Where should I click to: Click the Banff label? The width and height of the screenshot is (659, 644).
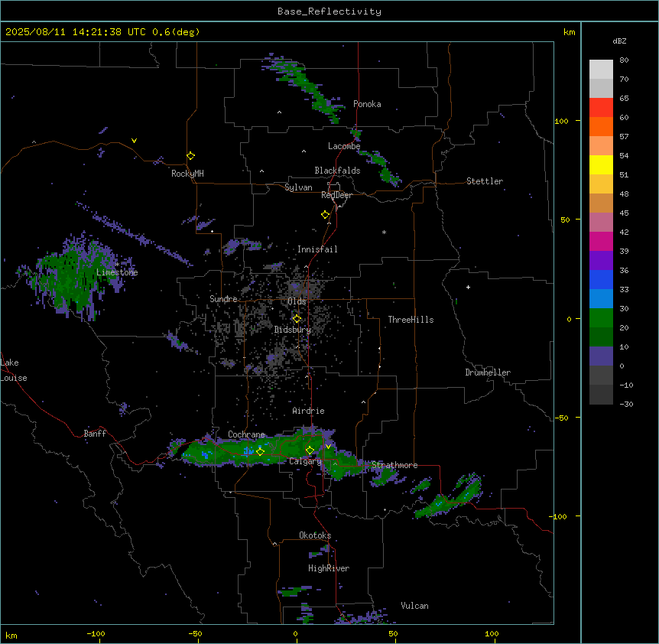coord(95,434)
